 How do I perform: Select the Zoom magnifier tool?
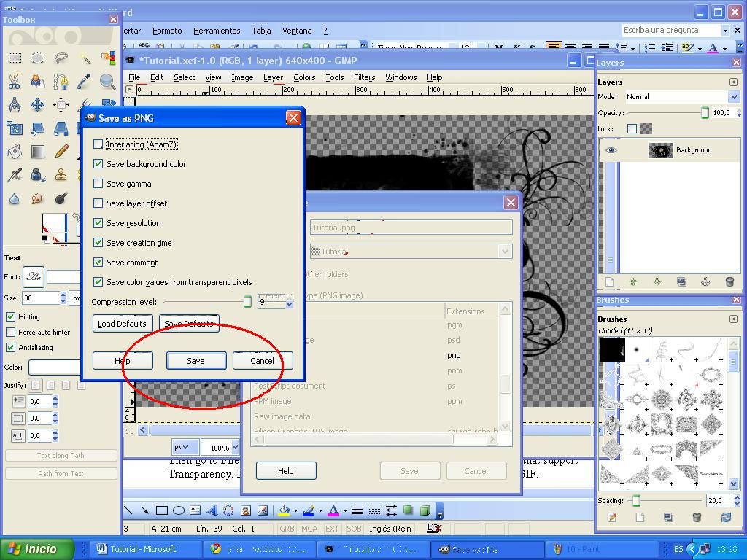(107, 82)
